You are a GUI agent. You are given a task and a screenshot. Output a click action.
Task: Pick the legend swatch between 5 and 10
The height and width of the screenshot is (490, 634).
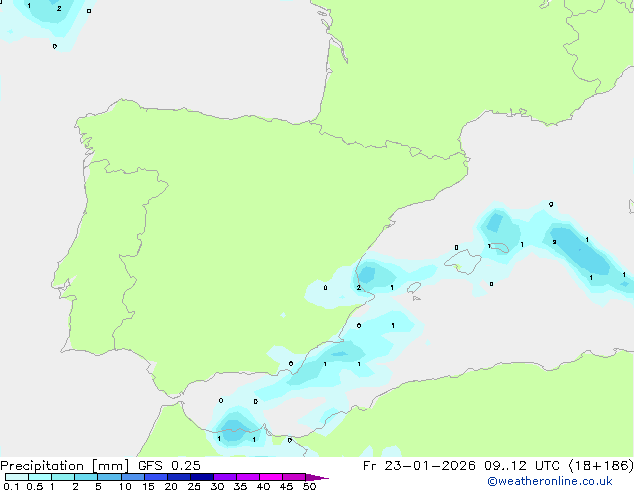pos(110,477)
